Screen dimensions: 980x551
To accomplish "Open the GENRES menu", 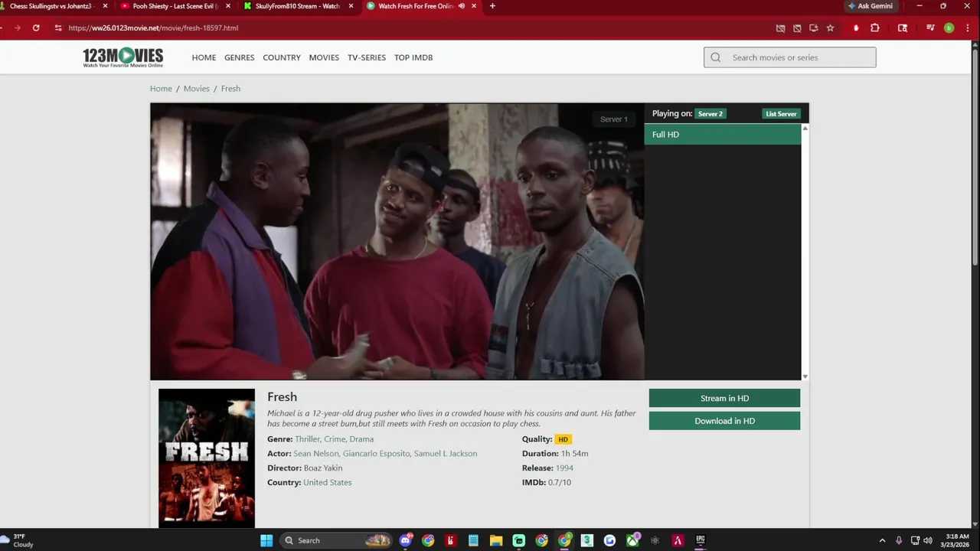I will [239, 57].
